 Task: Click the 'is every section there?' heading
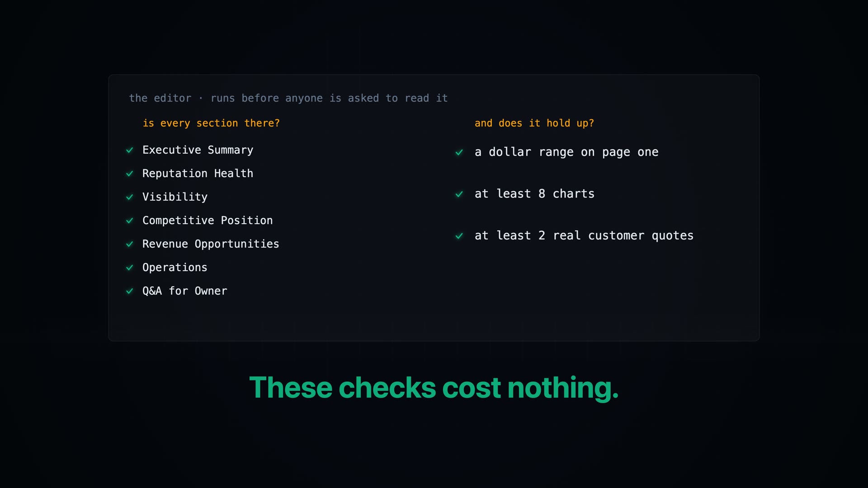[x=211, y=123]
